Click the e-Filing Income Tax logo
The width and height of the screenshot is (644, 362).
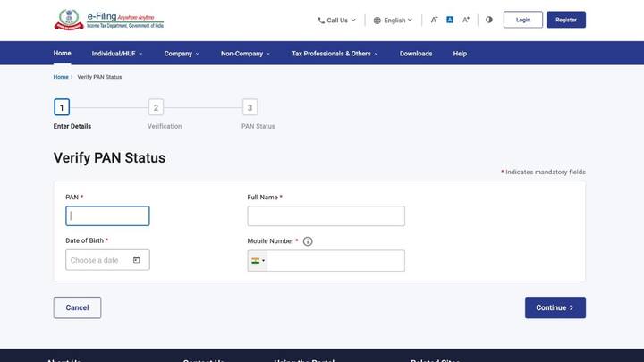(x=109, y=20)
